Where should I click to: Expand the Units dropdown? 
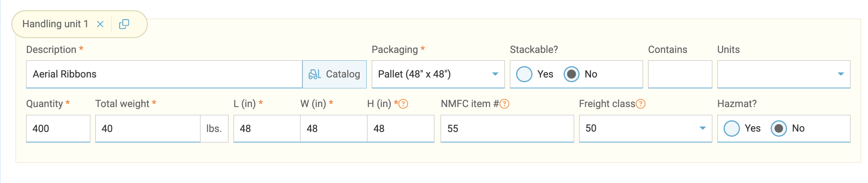point(784,74)
